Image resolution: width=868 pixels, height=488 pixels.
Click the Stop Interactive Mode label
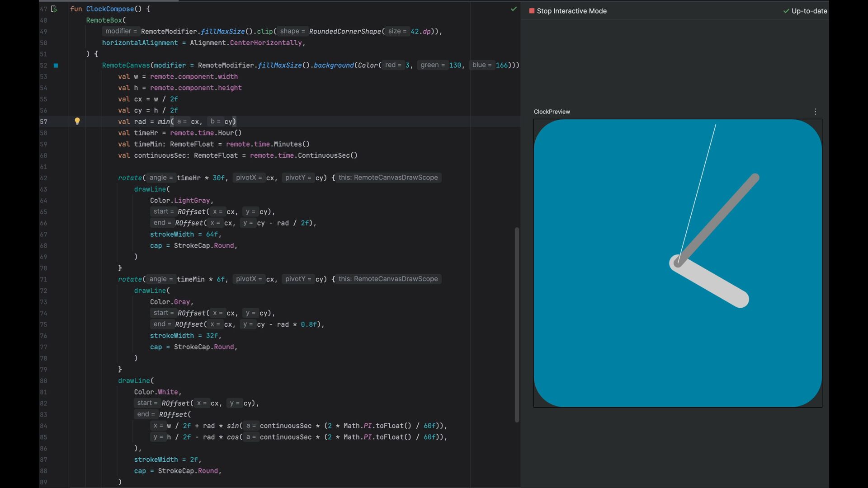(x=571, y=11)
